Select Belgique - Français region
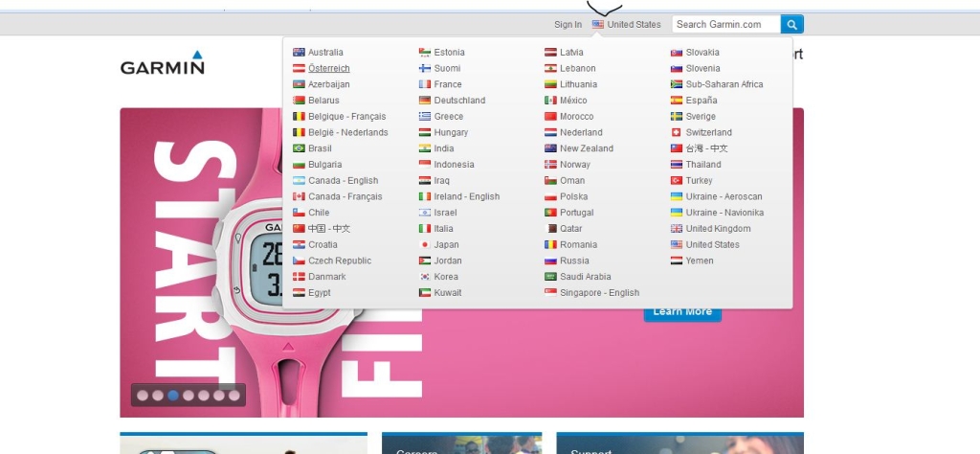Viewport: 980px width, 454px height. 346,116
